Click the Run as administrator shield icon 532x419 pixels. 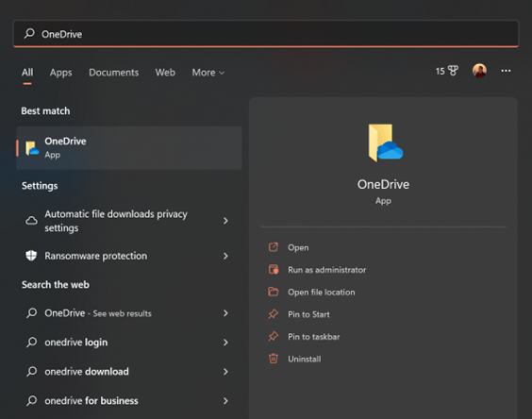pyautogui.click(x=274, y=270)
